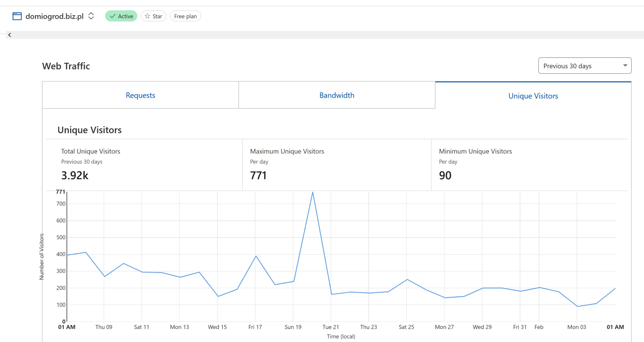The height and width of the screenshot is (342, 644).
Task: Collapse sidebar using left chevron arrow
Action: point(10,35)
